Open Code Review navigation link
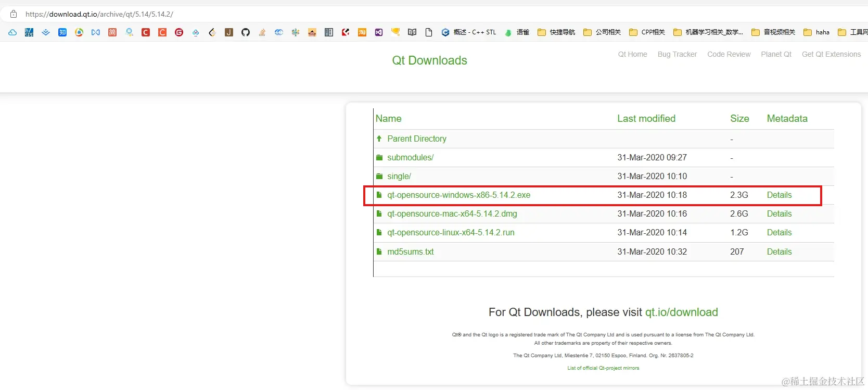The image size is (868, 390). (729, 54)
